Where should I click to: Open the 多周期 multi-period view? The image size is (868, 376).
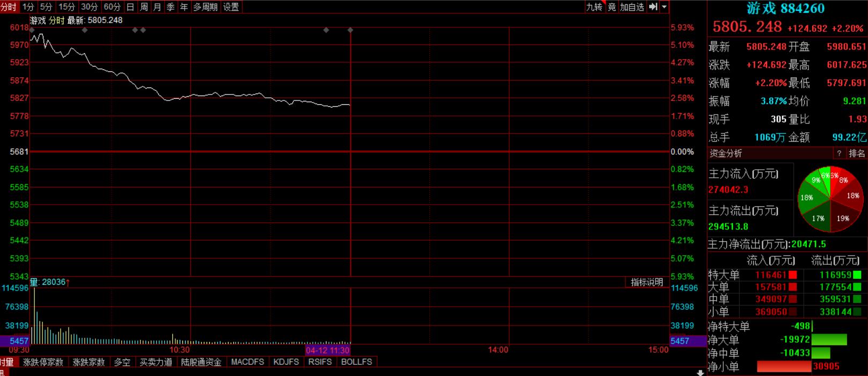coord(205,7)
